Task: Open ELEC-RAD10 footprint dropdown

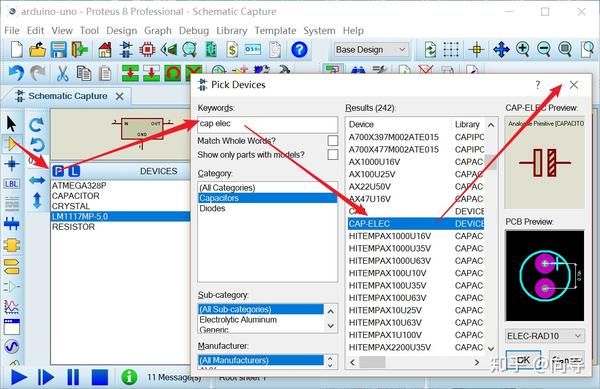Action: (544, 336)
